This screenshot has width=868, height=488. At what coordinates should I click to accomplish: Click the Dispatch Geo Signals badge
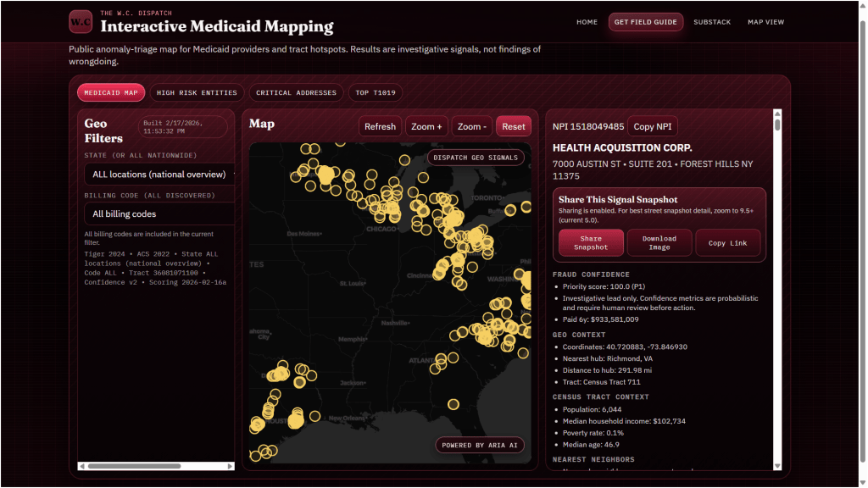tap(476, 158)
